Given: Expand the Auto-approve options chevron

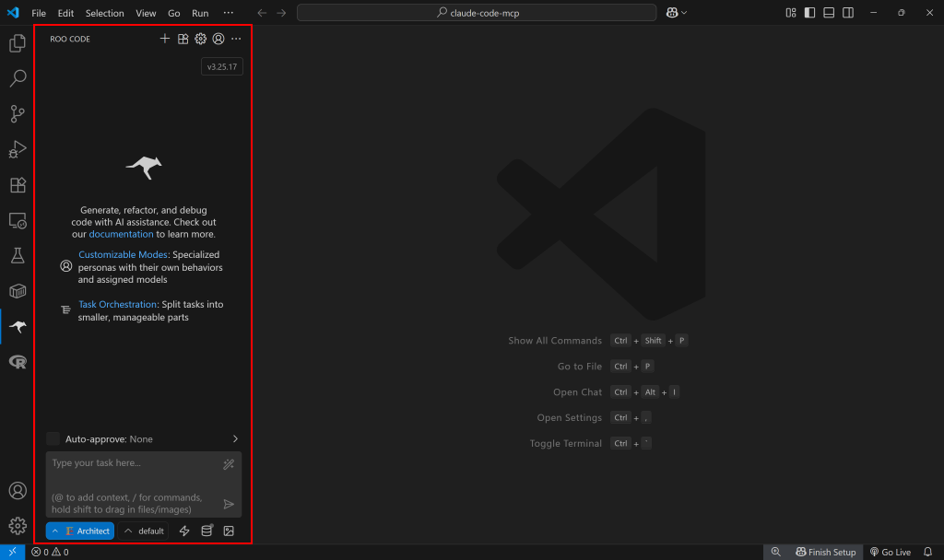Looking at the screenshot, I should coord(234,439).
